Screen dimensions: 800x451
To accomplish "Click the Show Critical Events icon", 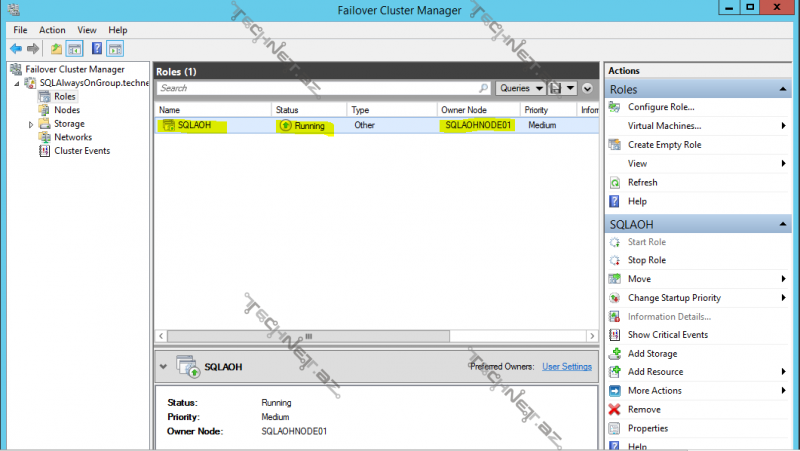I will 615,335.
